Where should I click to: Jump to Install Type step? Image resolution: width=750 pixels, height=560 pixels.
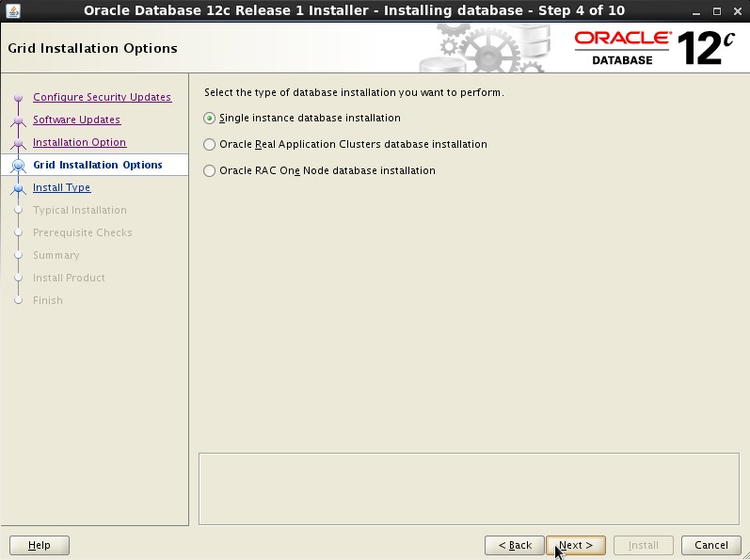(x=62, y=187)
